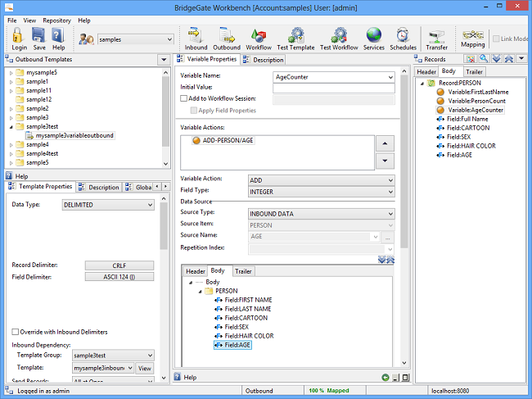Image resolution: width=532 pixels, height=399 pixels.
Task: Toggle the Link Mode checkbox
Action: coord(496,39)
